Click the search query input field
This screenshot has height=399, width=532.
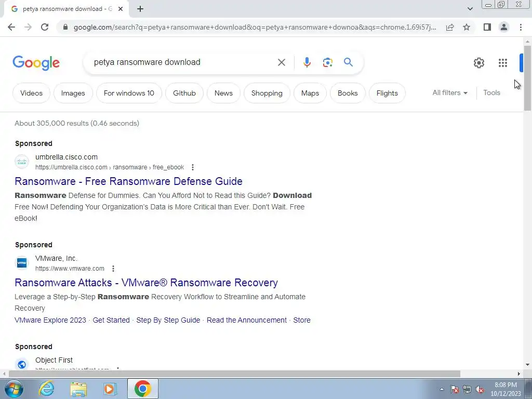click(x=183, y=62)
